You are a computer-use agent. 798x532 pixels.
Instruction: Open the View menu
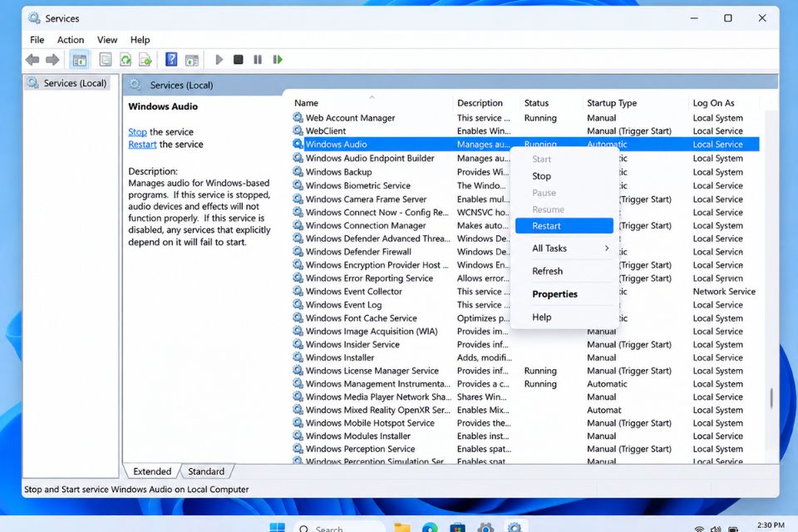click(x=107, y=40)
